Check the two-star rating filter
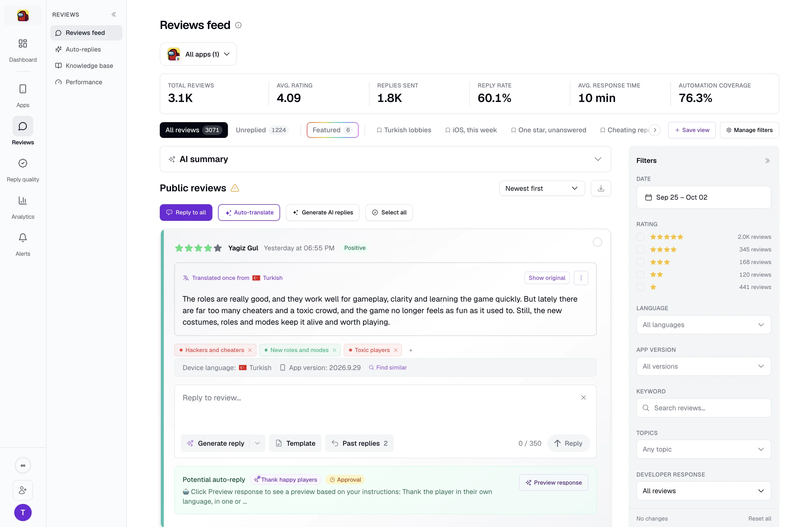Viewport: 812px width, 527px height. [x=640, y=275]
